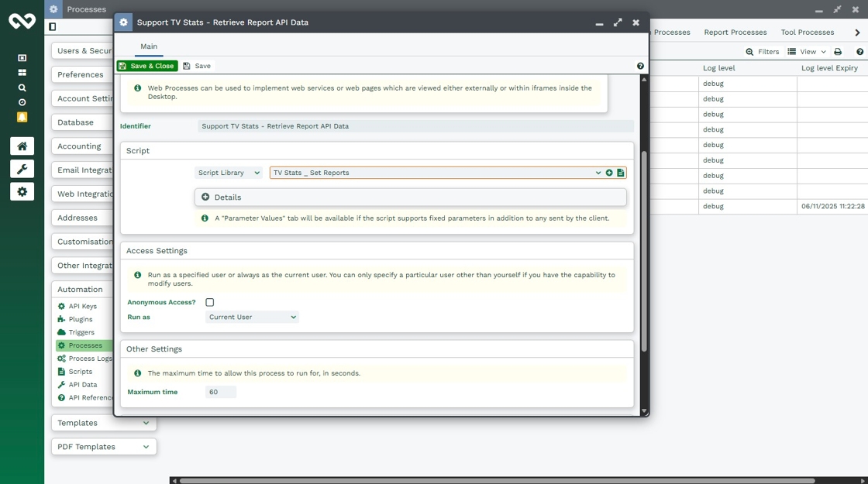Click the yellow notifications bell icon

coord(22,117)
